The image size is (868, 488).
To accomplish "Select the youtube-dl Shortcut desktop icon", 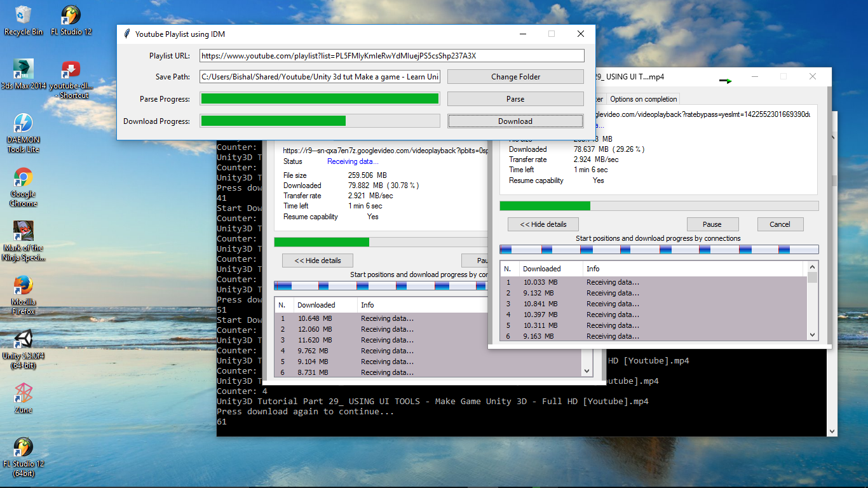I will tap(71, 79).
